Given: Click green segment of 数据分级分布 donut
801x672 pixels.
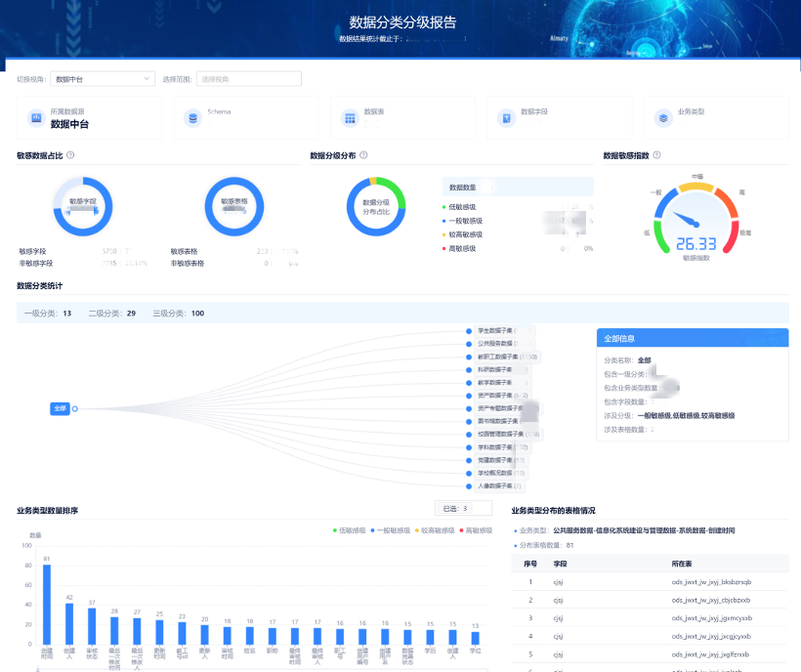Looking at the screenshot, I should [x=396, y=191].
